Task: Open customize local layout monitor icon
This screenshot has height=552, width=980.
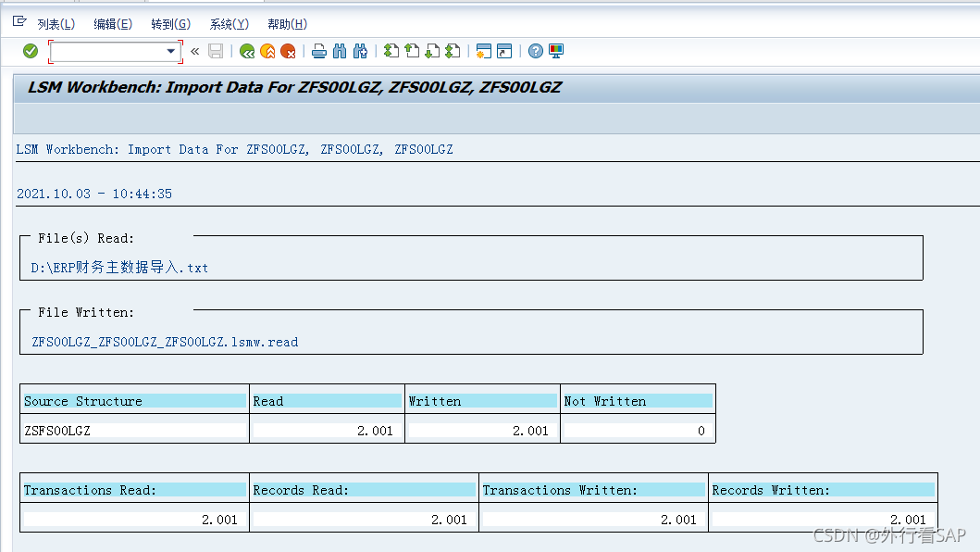Action: point(556,51)
